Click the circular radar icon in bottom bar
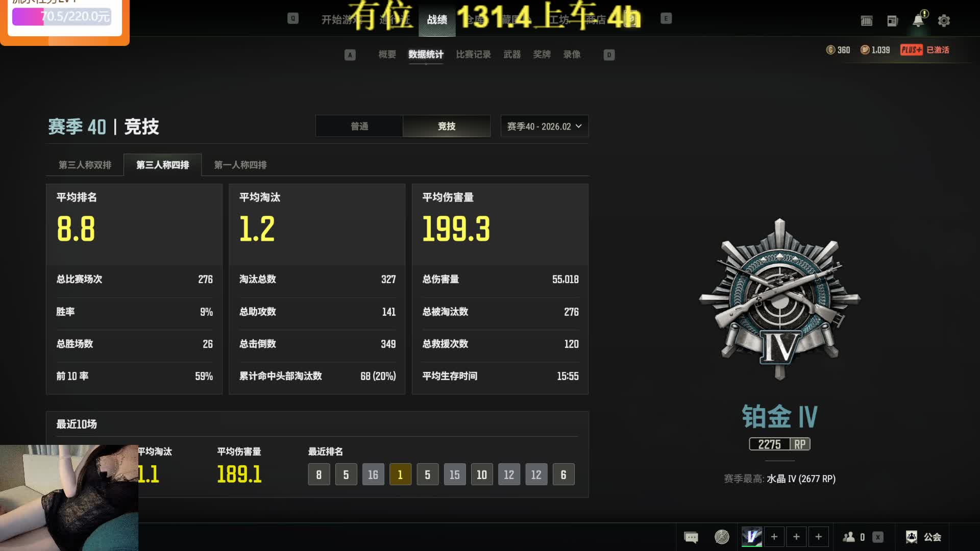 coord(722,537)
